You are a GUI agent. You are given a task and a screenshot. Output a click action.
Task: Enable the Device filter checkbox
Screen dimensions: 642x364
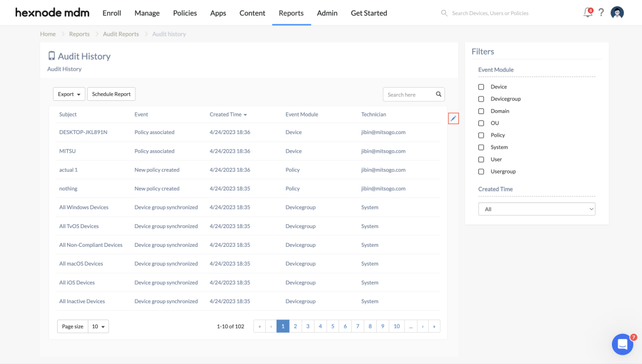pyautogui.click(x=481, y=86)
